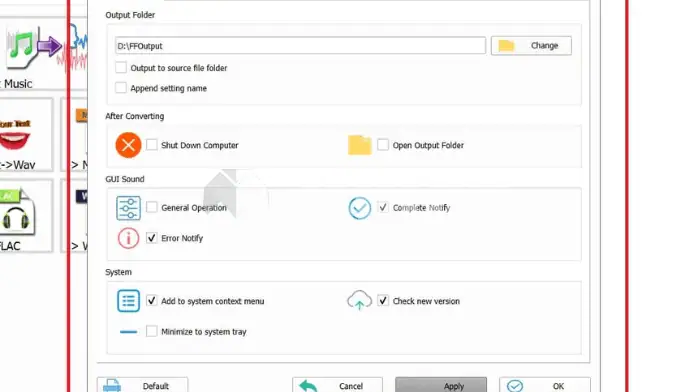The image size is (698, 392).
Task: Uncheck Check new version option
Action: click(x=383, y=301)
